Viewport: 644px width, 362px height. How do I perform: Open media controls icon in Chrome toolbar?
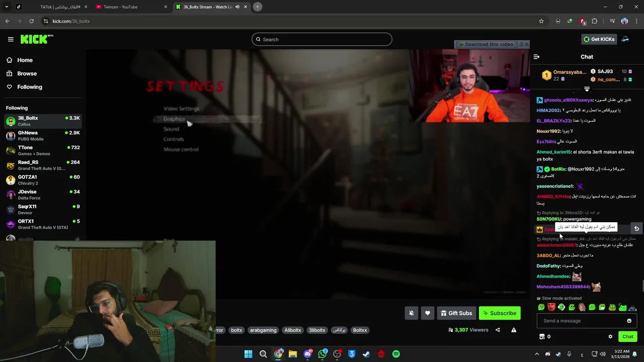point(612,21)
